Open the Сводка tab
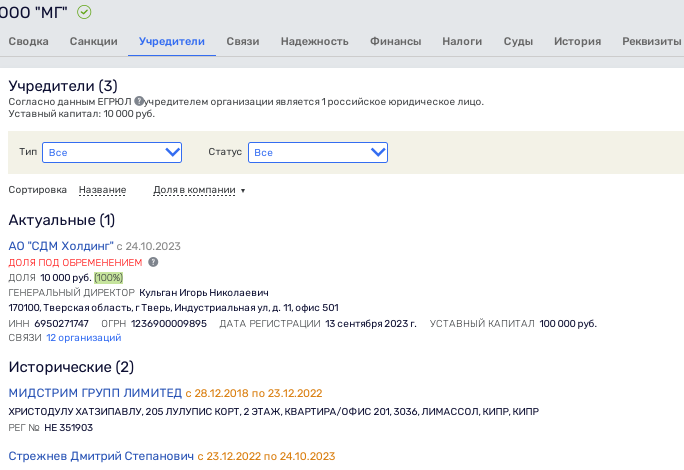The image size is (684, 470). (x=28, y=41)
